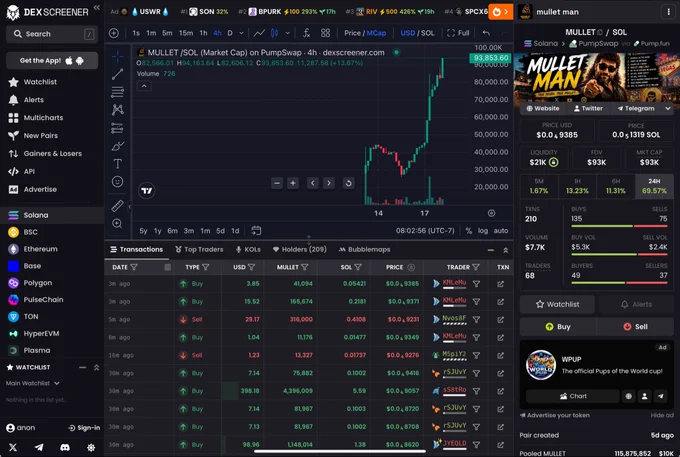Open the Holders (209) tab
The image size is (680, 457).
point(299,249)
